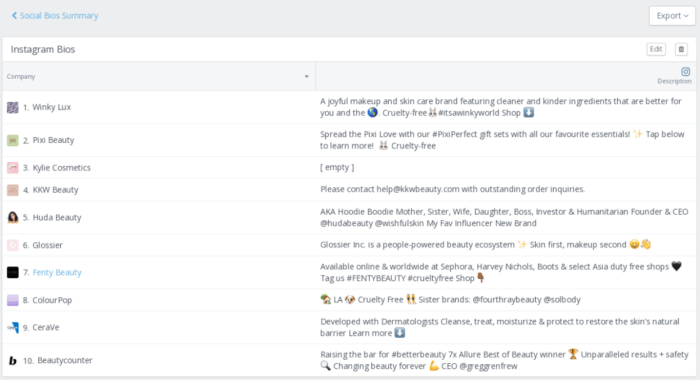Select the Pixi Beauty company name
This screenshot has height=380, width=700.
53,140
